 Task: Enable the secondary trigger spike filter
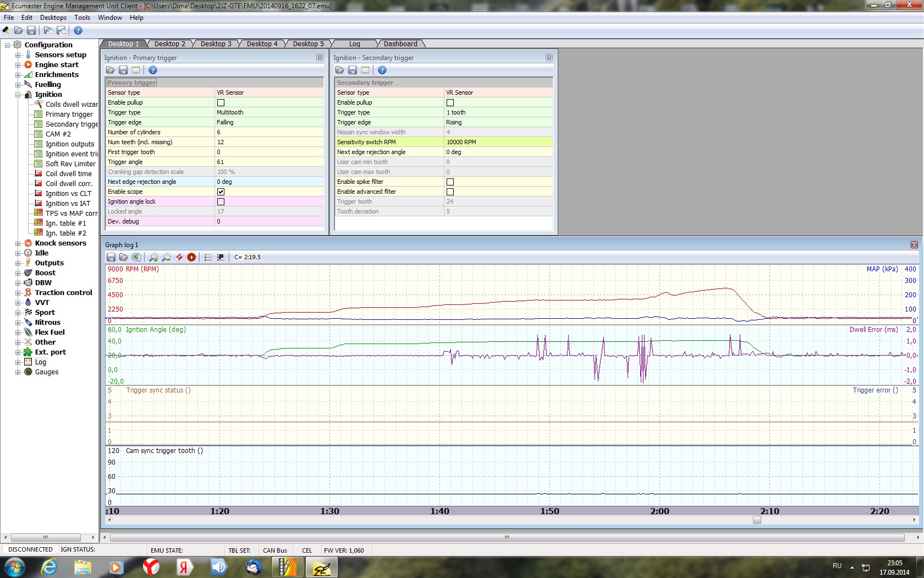(x=450, y=182)
